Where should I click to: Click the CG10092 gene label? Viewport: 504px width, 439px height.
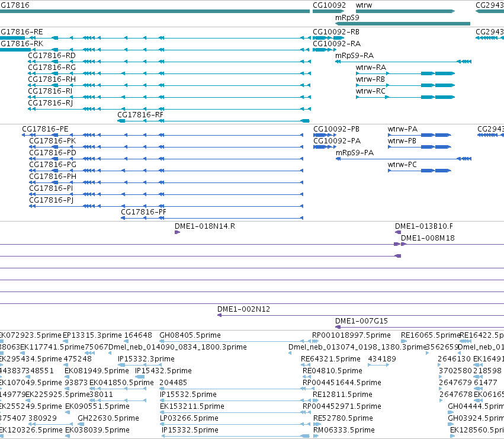[329, 5]
